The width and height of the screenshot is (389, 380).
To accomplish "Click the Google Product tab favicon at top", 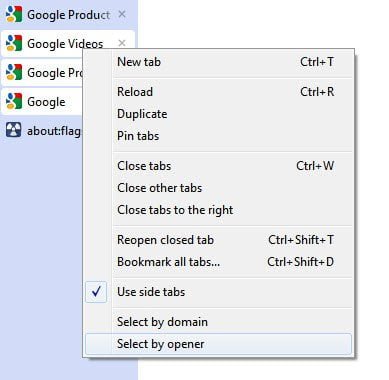I will [14, 14].
